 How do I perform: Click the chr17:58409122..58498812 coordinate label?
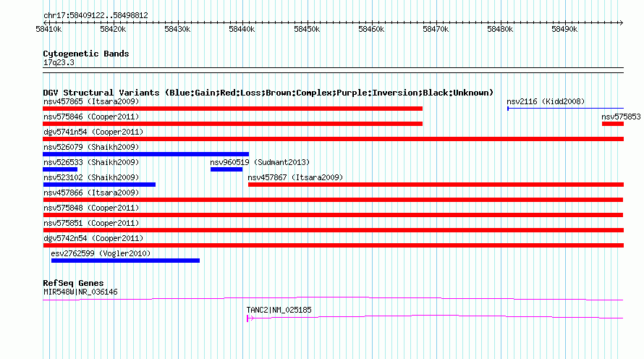click(x=96, y=16)
